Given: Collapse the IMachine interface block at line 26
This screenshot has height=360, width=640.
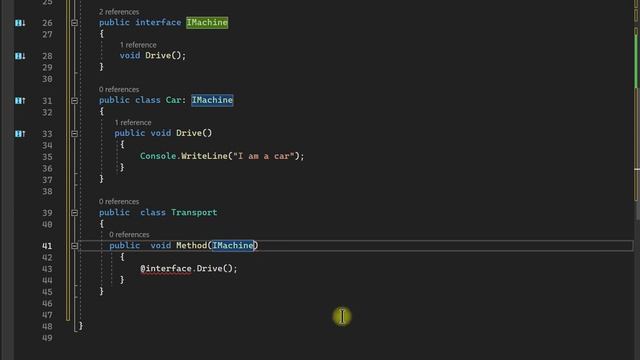Looking at the screenshot, I should [x=74, y=23].
